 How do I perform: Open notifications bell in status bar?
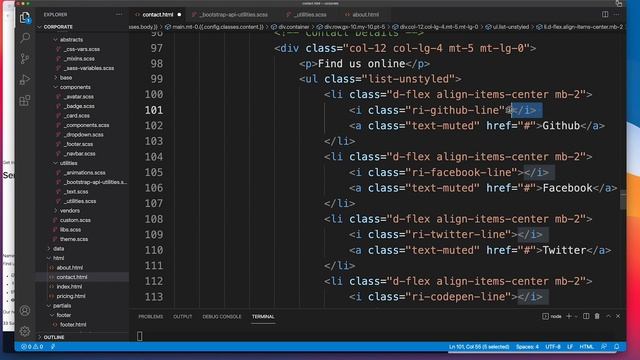tap(617, 347)
